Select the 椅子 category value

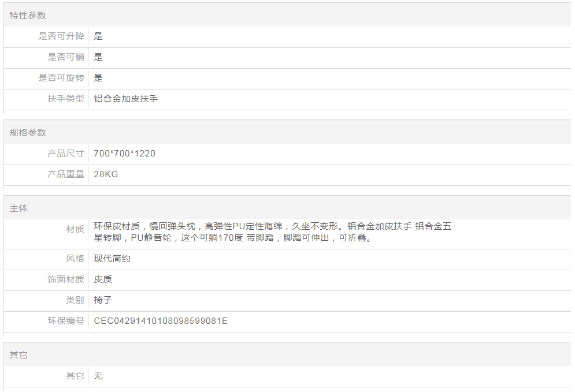pyautogui.click(x=103, y=300)
